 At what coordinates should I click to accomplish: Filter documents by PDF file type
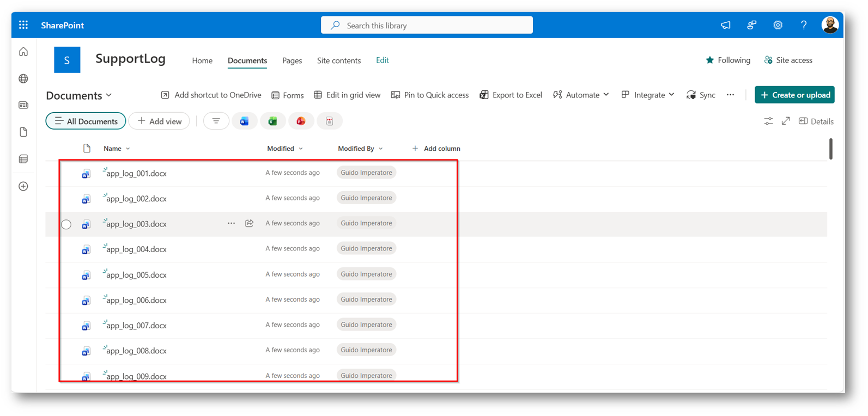tap(329, 121)
